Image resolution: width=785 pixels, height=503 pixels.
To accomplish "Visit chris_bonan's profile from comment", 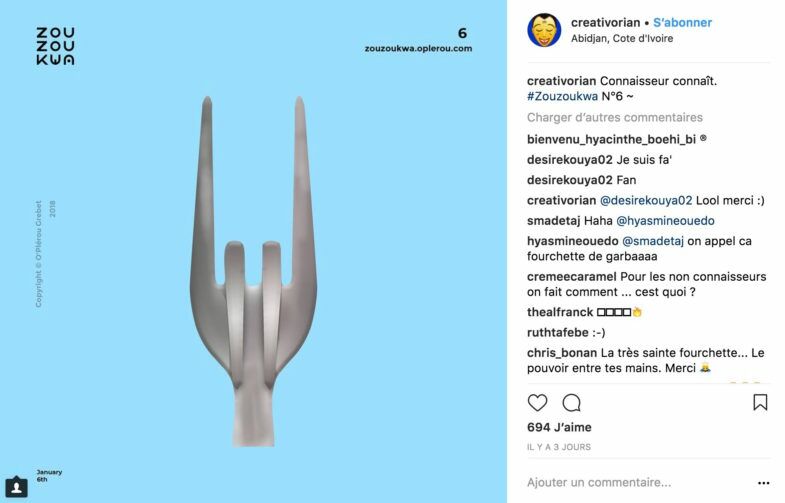I will click(x=562, y=353).
